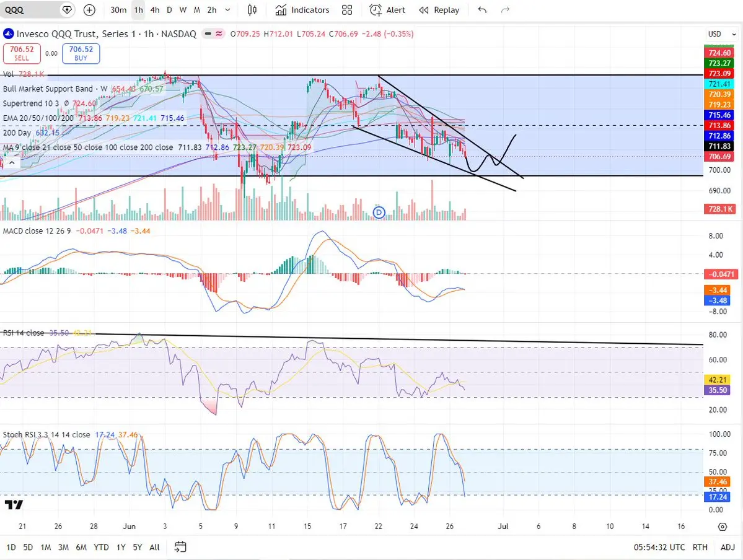
Task: Toggle the indicator values pill next to NASDAQ
Action: (213, 33)
